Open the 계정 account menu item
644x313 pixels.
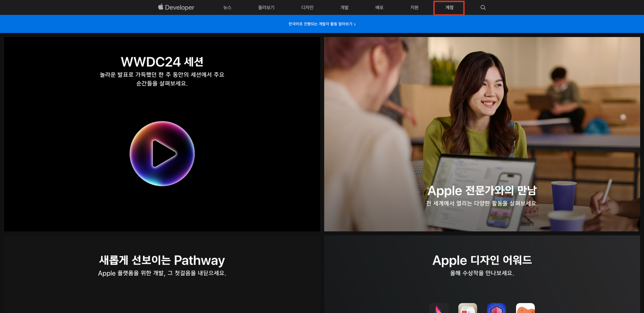[x=449, y=7]
